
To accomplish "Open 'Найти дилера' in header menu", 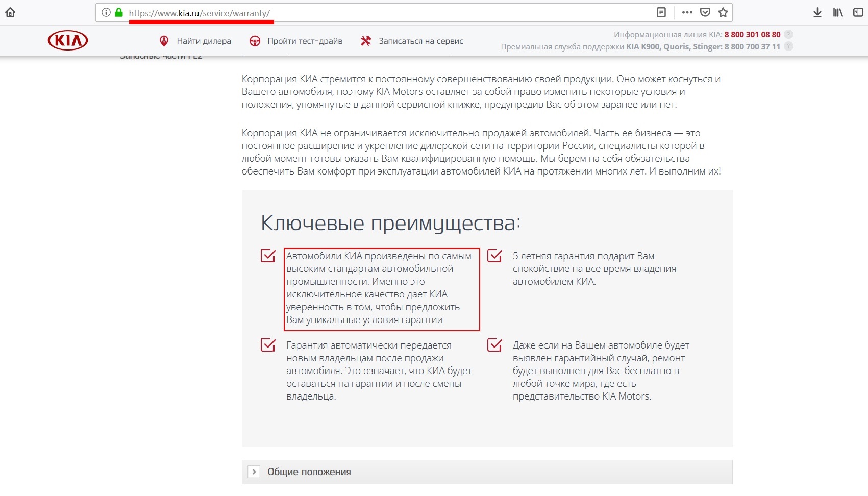I will (x=203, y=41).
